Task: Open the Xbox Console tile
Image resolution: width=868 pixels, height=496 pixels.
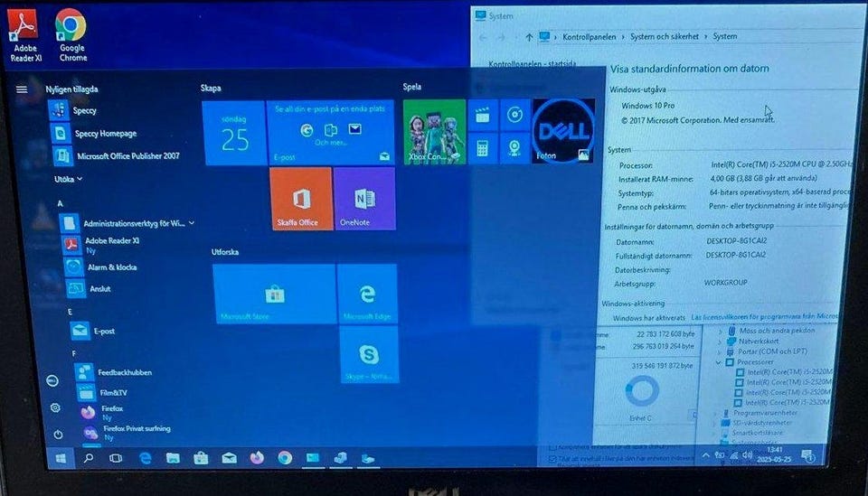Action: [435, 132]
